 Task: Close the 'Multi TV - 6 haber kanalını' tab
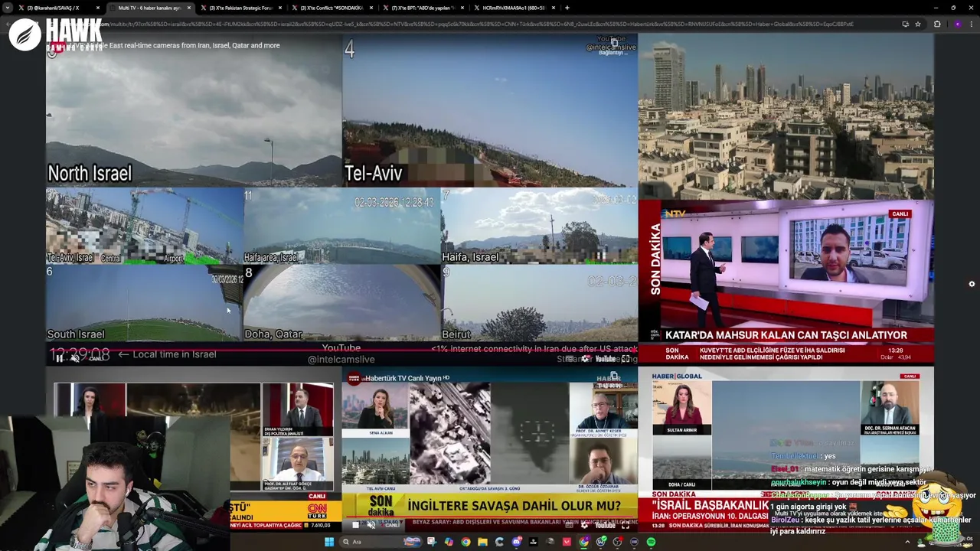click(189, 8)
